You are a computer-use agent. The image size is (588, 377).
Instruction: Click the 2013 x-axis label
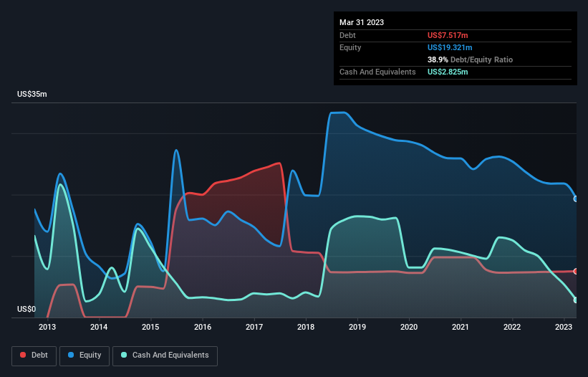click(47, 327)
